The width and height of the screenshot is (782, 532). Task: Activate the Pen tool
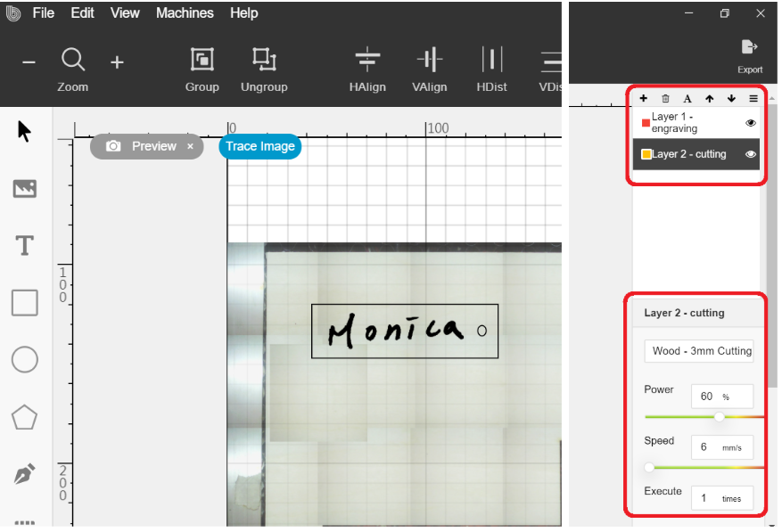tap(24, 473)
